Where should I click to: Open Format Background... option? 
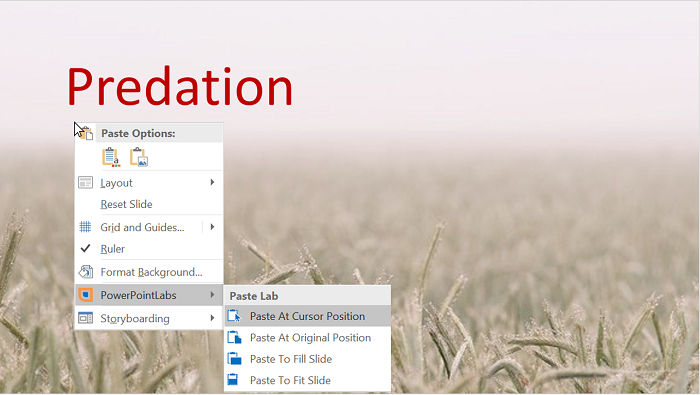point(149,272)
